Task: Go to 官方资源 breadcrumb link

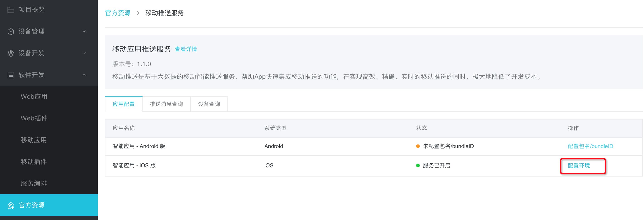Action: pos(118,13)
